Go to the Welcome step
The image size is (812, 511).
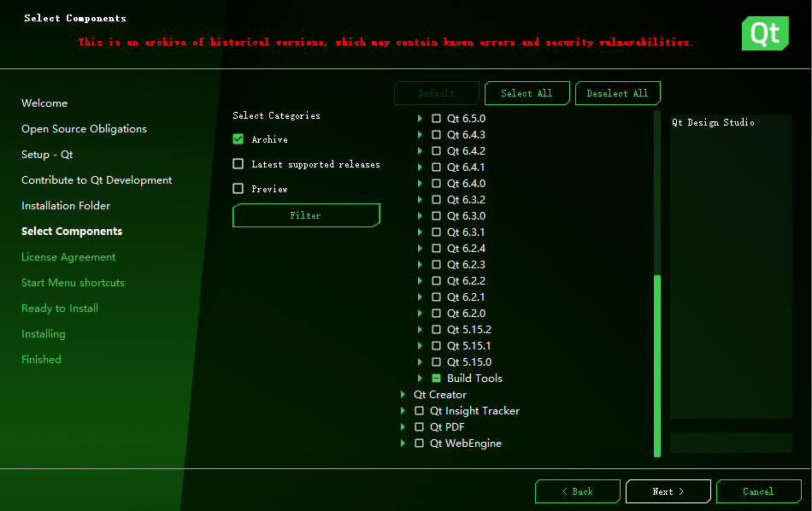click(x=44, y=103)
